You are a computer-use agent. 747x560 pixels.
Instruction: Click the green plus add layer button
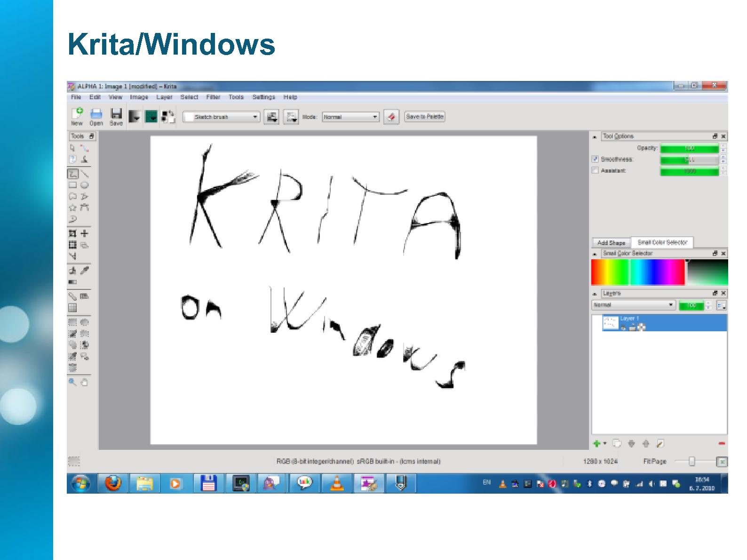pos(596,443)
